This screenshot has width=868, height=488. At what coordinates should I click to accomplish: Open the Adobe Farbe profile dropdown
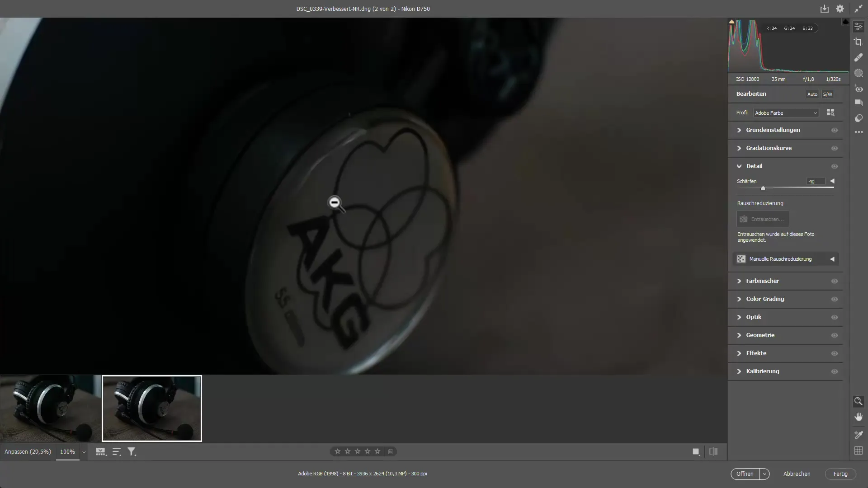786,113
